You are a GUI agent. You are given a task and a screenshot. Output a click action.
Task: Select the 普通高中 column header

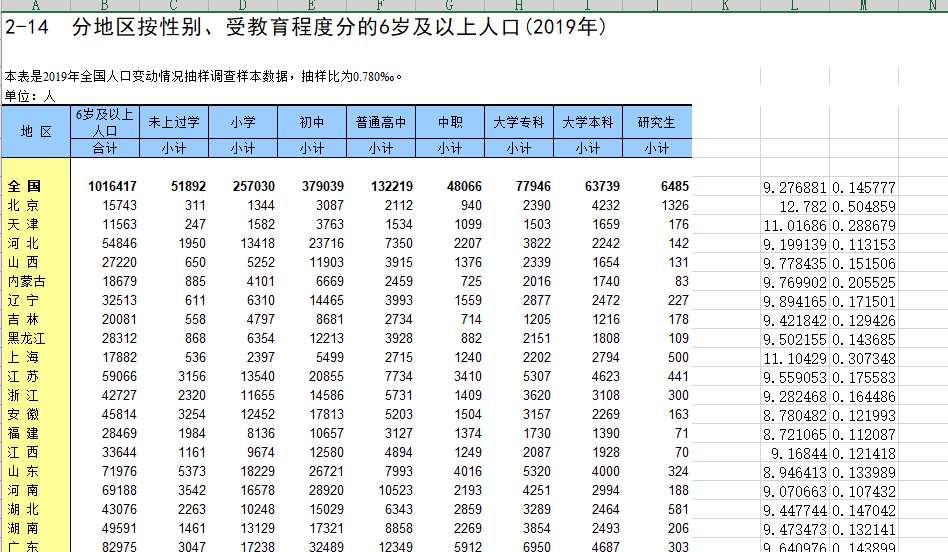(x=380, y=122)
